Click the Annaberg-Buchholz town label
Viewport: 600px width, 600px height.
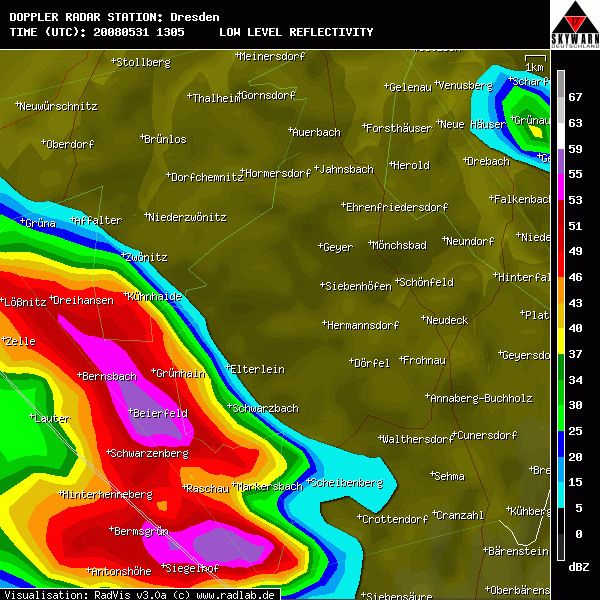click(x=479, y=398)
